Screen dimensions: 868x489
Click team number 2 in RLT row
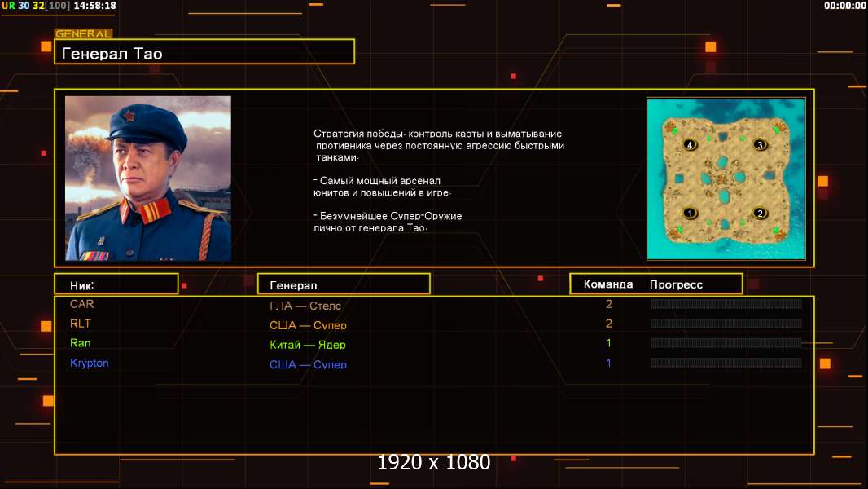pyautogui.click(x=609, y=324)
